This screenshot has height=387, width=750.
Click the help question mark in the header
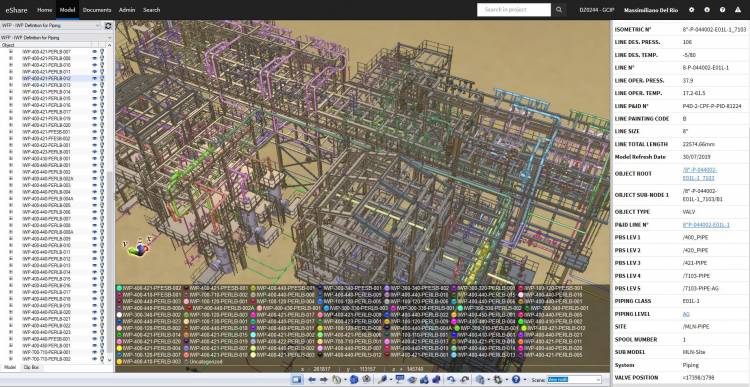(722, 10)
